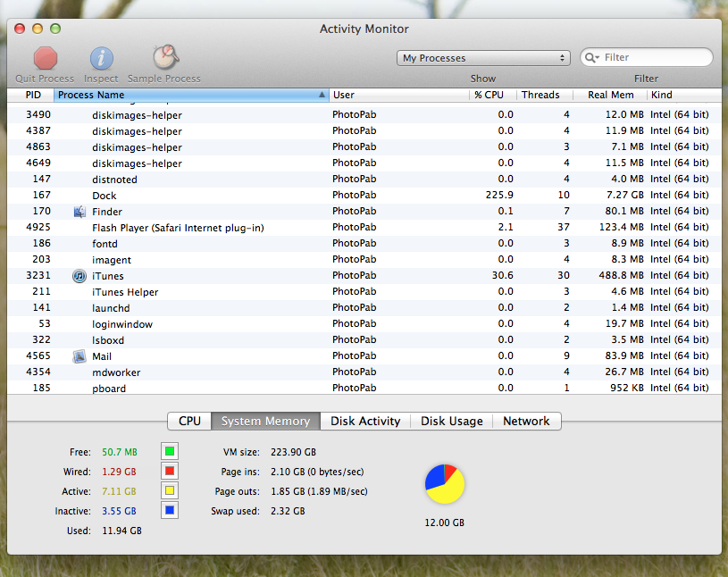Select the pboard process row
The width and height of the screenshot is (728, 577).
[x=364, y=388]
